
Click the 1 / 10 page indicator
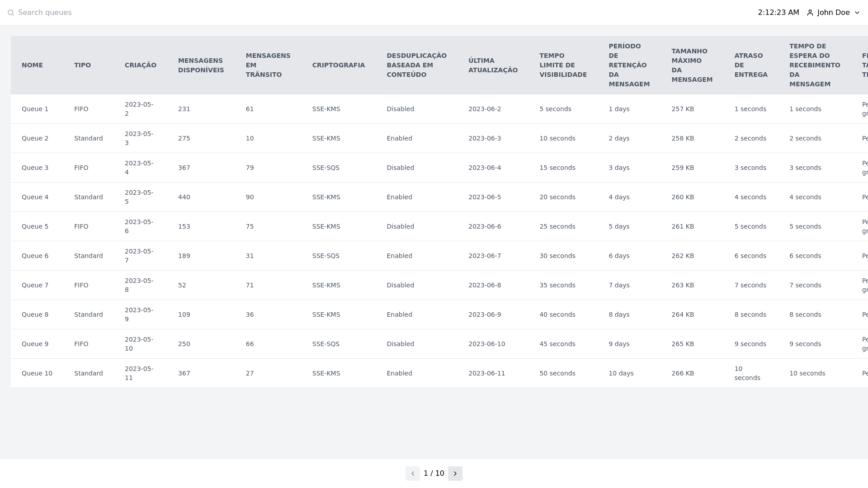(x=434, y=474)
